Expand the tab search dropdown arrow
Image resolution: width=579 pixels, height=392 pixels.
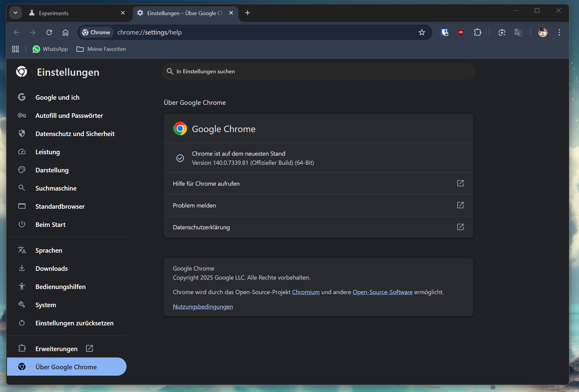pos(15,13)
